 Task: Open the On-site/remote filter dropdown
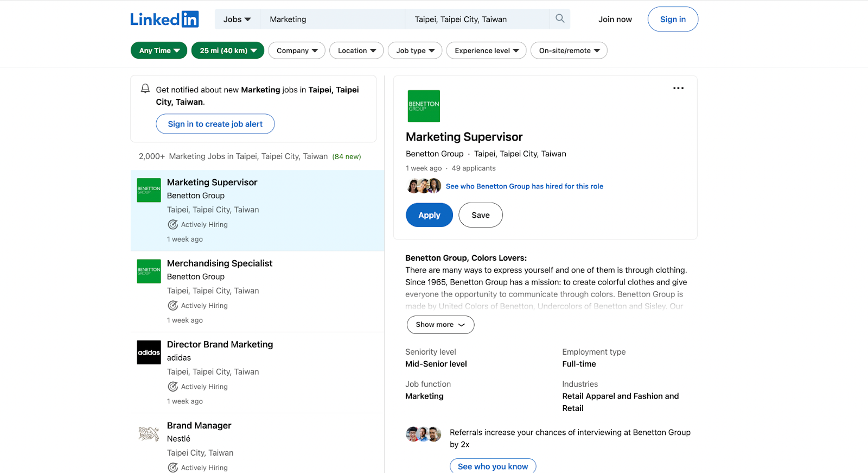[x=569, y=51]
